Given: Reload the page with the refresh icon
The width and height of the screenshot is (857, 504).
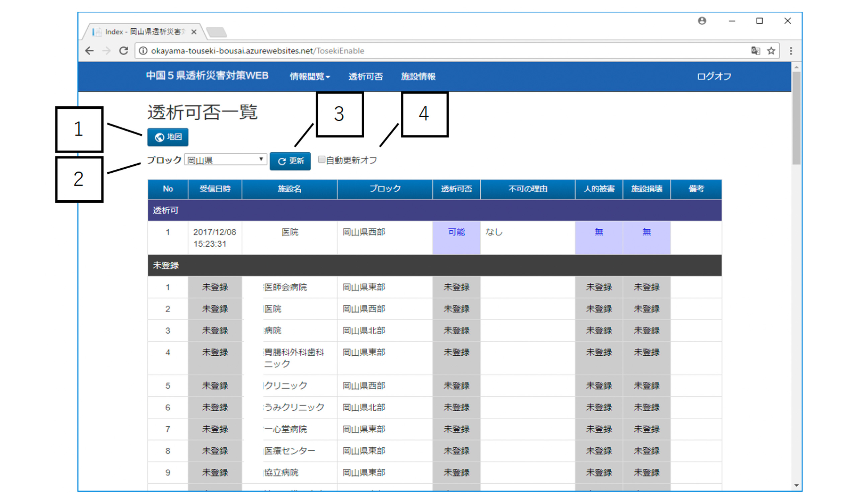Looking at the screenshot, I should point(124,51).
